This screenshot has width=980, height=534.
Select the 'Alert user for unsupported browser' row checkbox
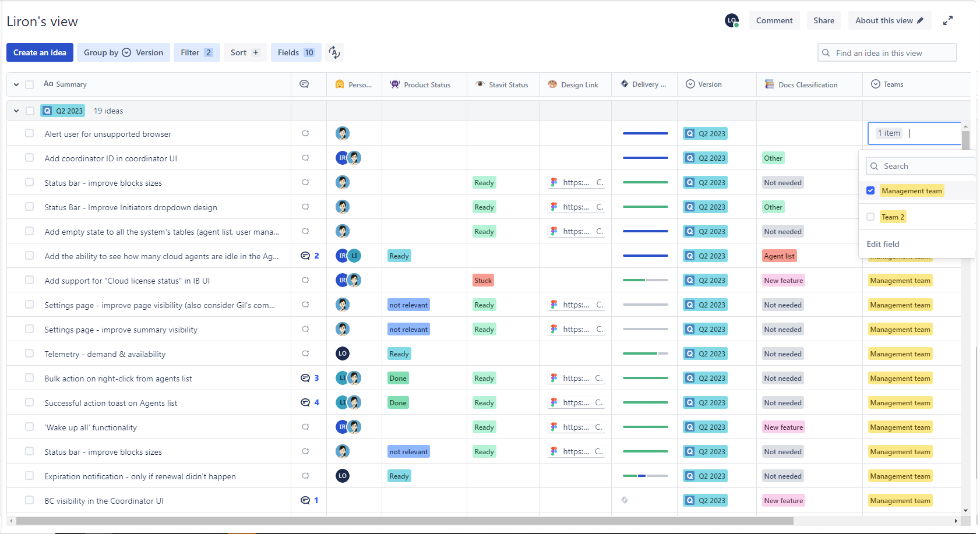29,133
